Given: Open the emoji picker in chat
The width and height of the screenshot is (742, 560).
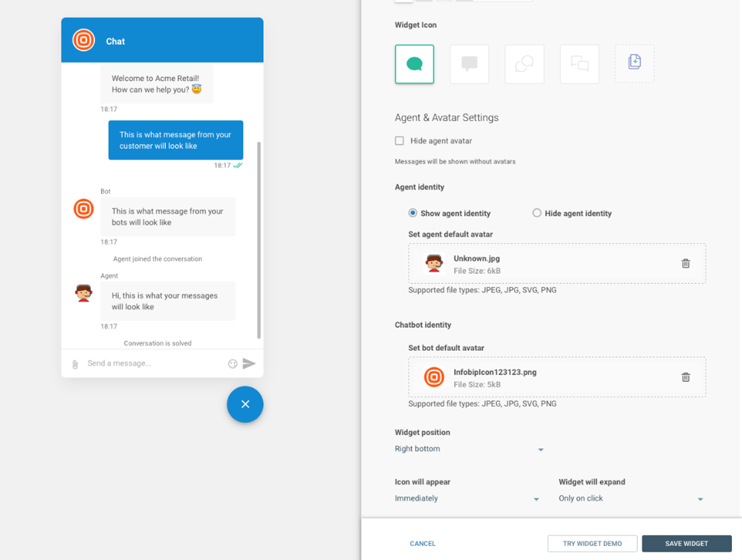Looking at the screenshot, I should pyautogui.click(x=233, y=364).
